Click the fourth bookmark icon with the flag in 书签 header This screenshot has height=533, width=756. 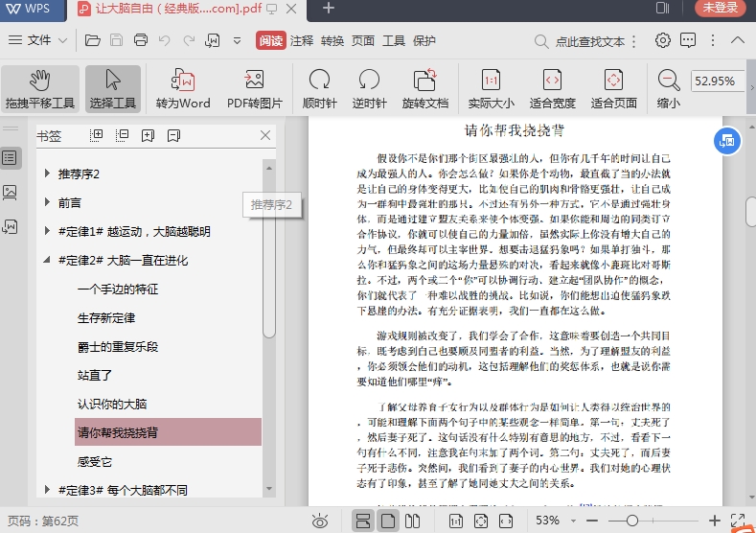(x=174, y=135)
